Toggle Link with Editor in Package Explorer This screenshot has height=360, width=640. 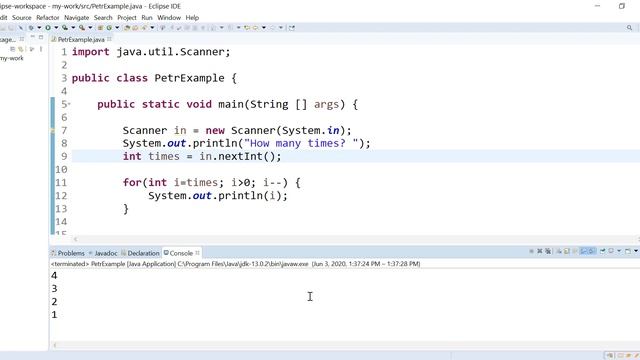pos(20,49)
